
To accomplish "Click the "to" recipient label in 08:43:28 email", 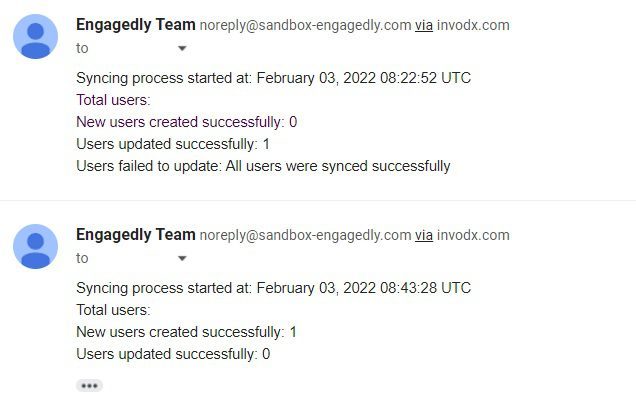I will 82,258.
